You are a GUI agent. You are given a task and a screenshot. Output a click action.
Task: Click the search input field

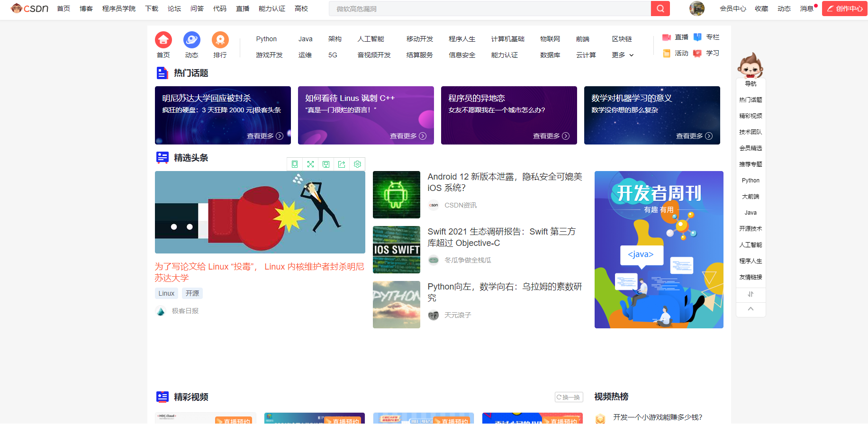tap(490, 9)
